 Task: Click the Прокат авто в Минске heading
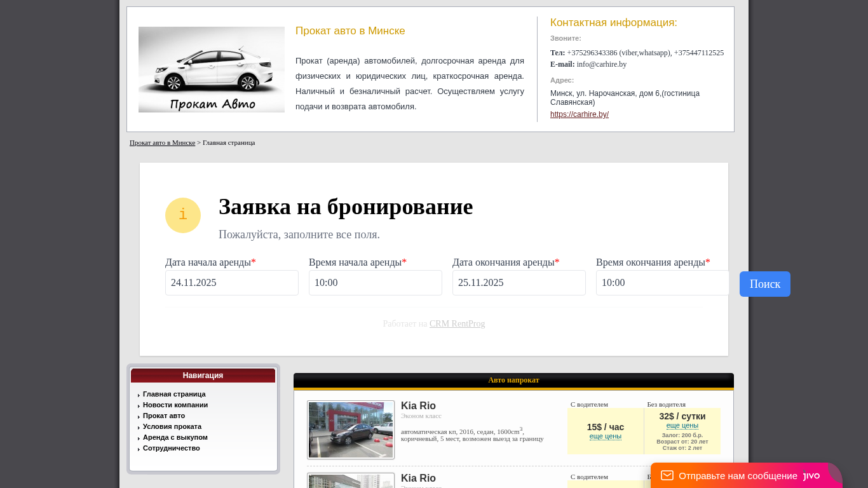tap(350, 30)
